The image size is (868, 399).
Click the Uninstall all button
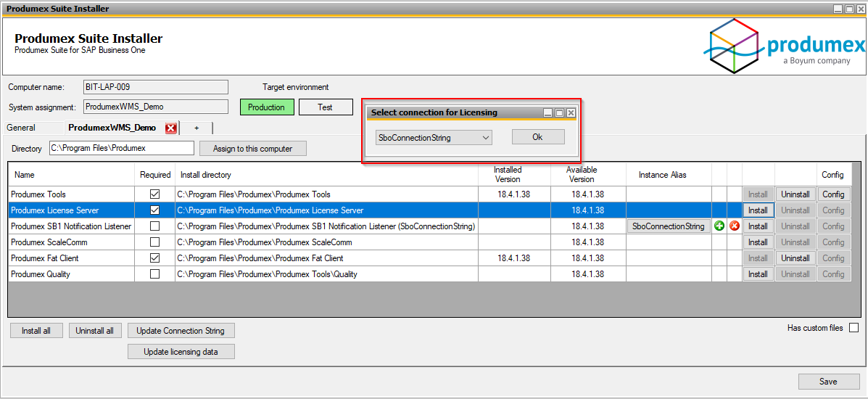tap(95, 330)
